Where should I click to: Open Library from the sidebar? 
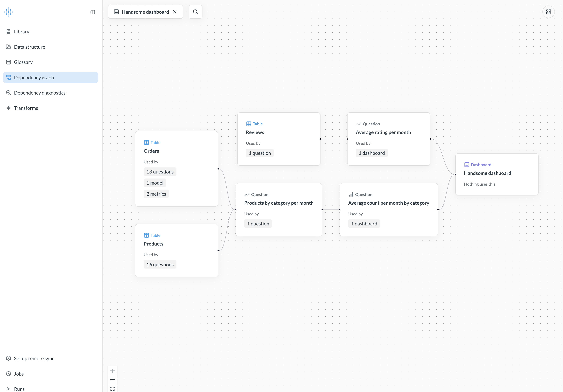[x=21, y=31]
